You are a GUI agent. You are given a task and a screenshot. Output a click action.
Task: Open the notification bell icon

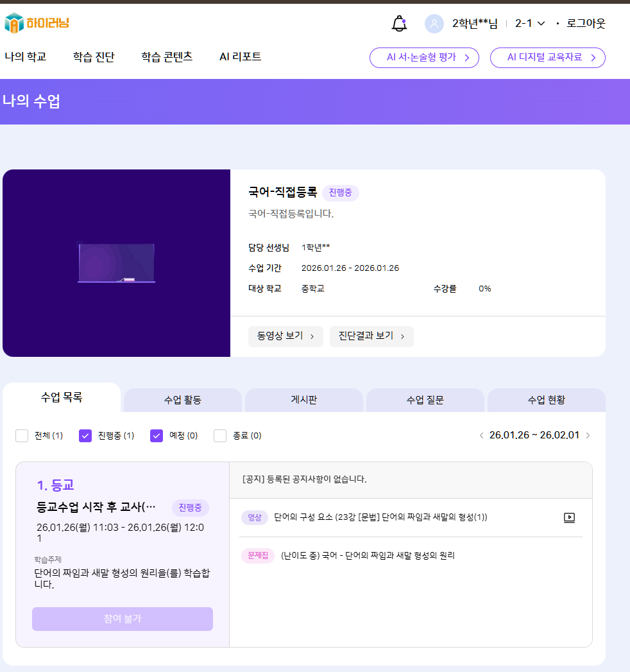[399, 24]
